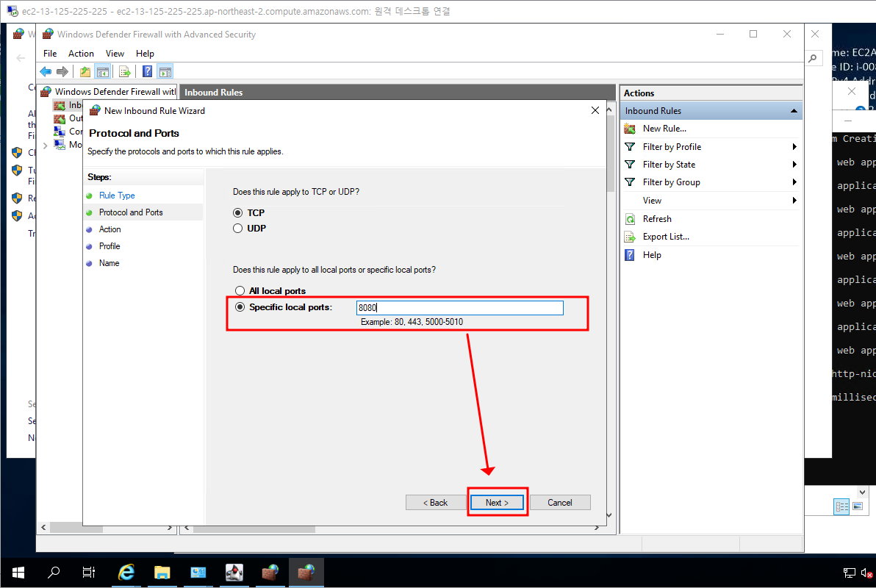Screen dimensions: 876x588
Task: Open Windows Start menu
Action: [x=18, y=573]
